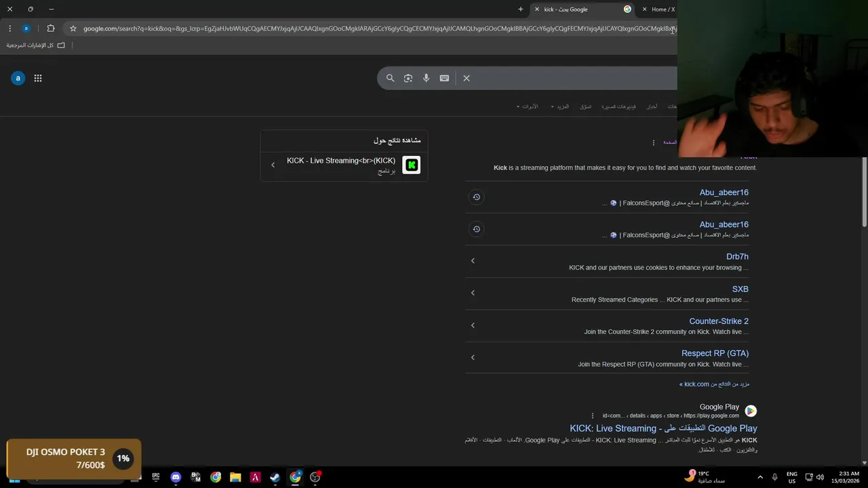
Task: Click the taskbar microphone tray icon
Action: coord(775,477)
